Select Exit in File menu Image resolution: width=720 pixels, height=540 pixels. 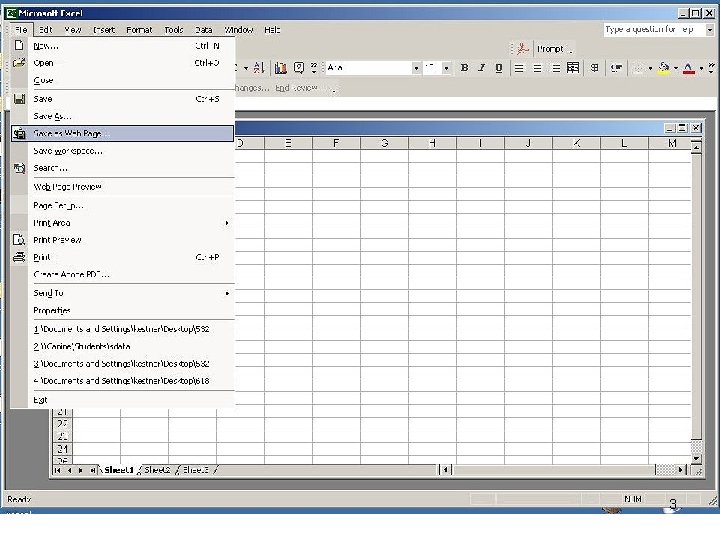[x=122, y=400]
